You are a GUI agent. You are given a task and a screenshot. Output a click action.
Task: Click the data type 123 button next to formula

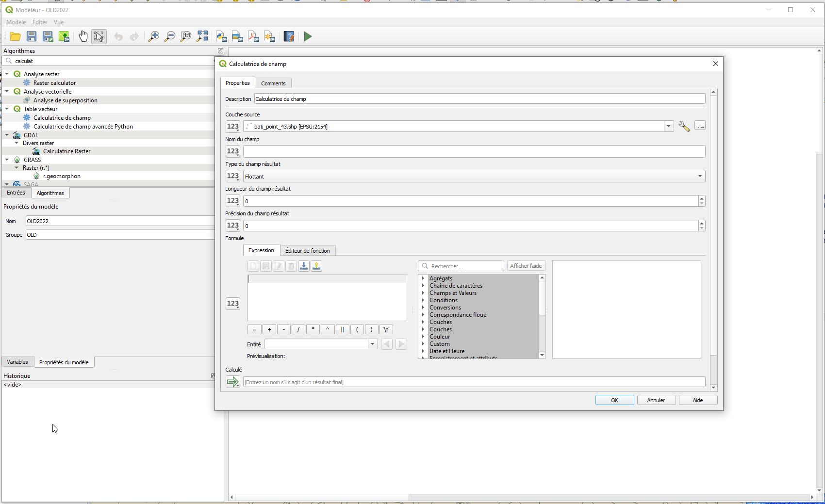click(x=232, y=303)
